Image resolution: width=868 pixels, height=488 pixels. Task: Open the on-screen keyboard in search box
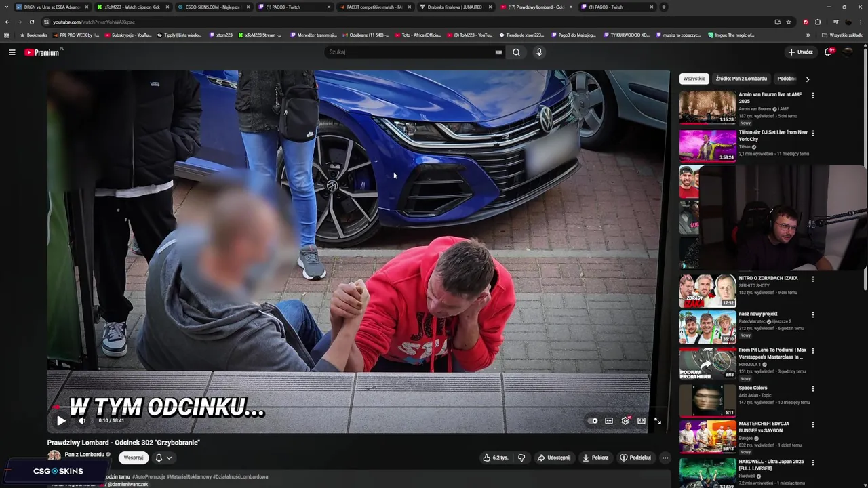coord(499,52)
